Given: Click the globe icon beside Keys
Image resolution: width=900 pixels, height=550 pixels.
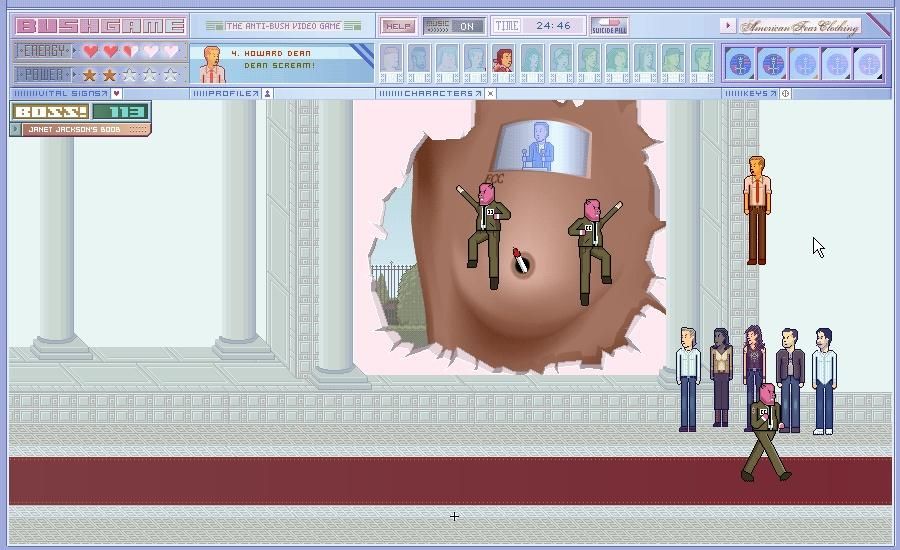Looking at the screenshot, I should pos(785,94).
